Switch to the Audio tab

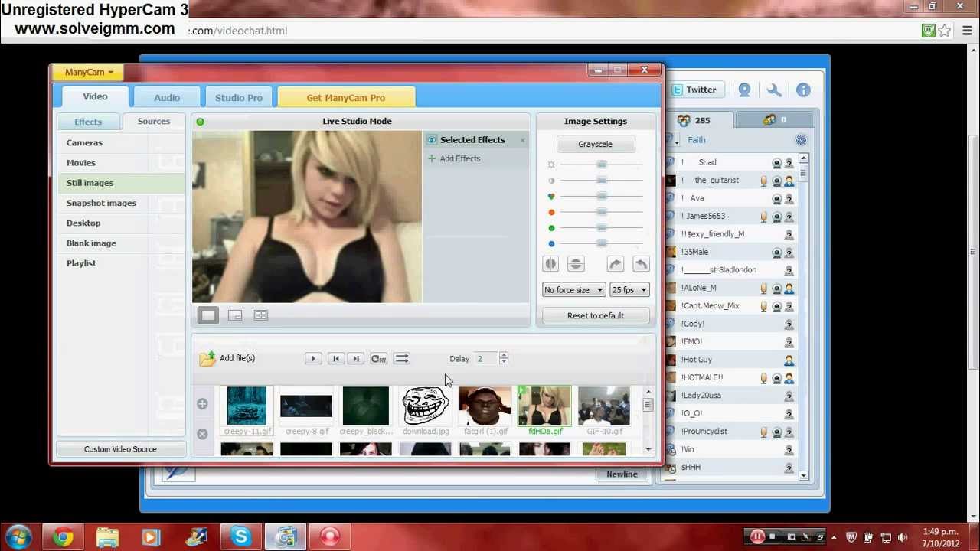(167, 97)
